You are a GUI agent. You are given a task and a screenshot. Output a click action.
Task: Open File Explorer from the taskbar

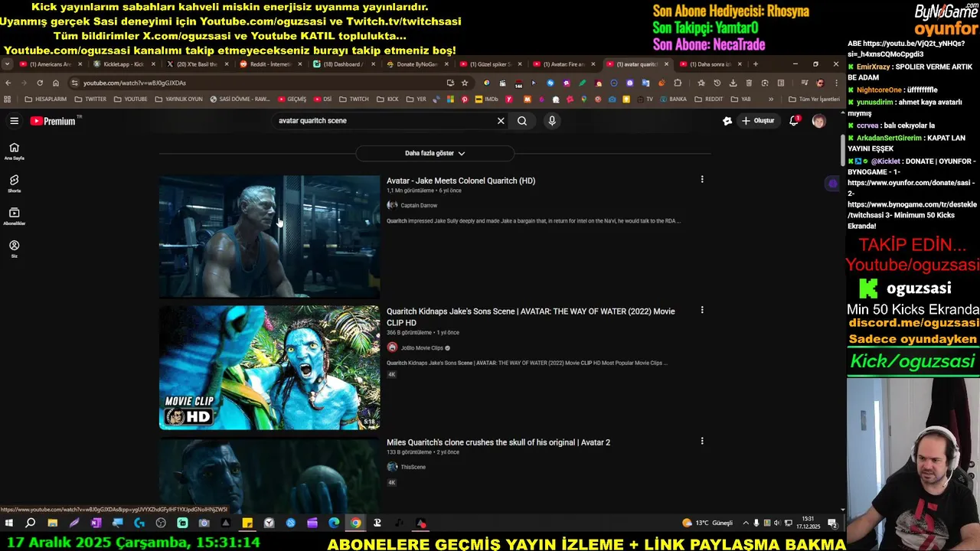coord(52,523)
